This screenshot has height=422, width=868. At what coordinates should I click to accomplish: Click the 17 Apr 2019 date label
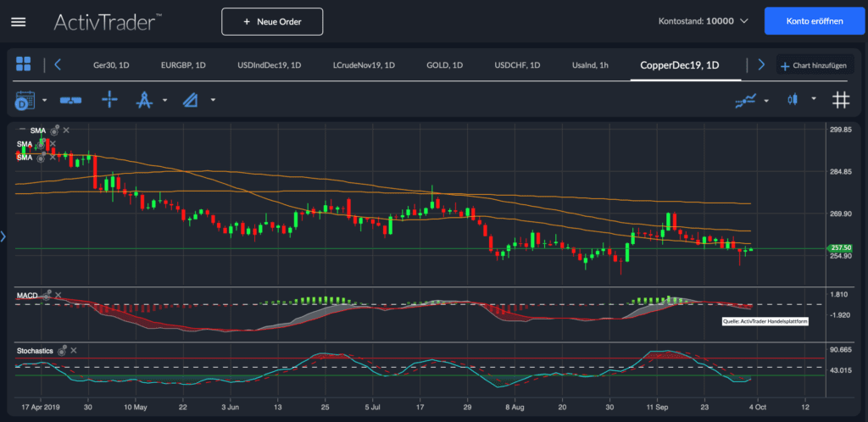pos(41,407)
